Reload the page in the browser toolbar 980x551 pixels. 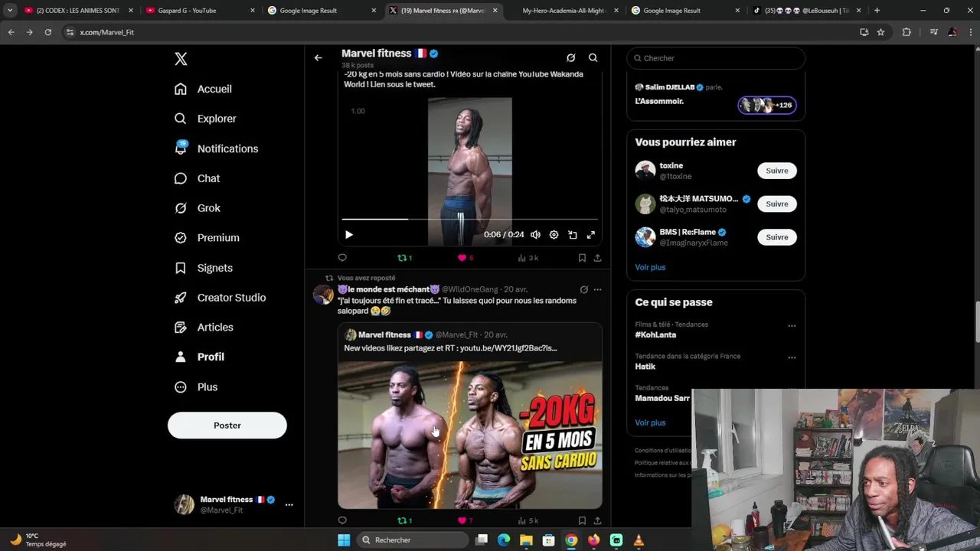point(47,32)
